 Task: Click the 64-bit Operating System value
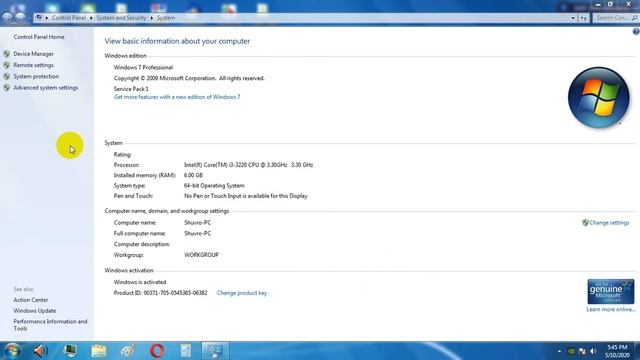tap(214, 186)
